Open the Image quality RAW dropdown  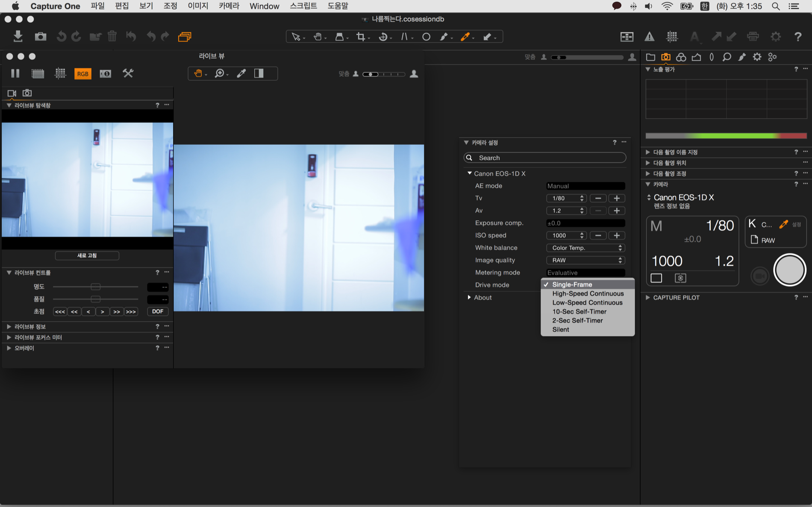click(585, 260)
